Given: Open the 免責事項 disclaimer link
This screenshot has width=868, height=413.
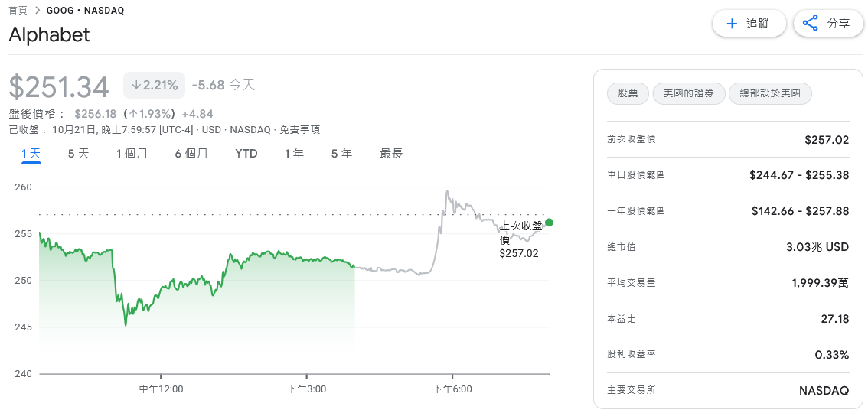Looking at the screenshot, I should pyautogui.click(x=299, y=130).
